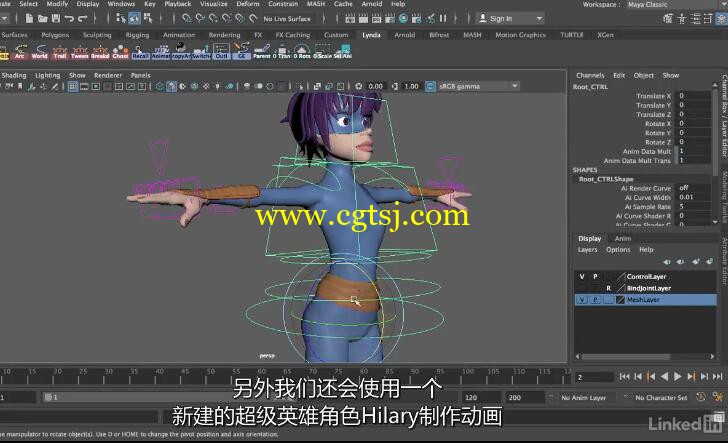Click the Save Scene floppy icon
The height and width of the screenshot is (443, 728).
pos(56,19)
